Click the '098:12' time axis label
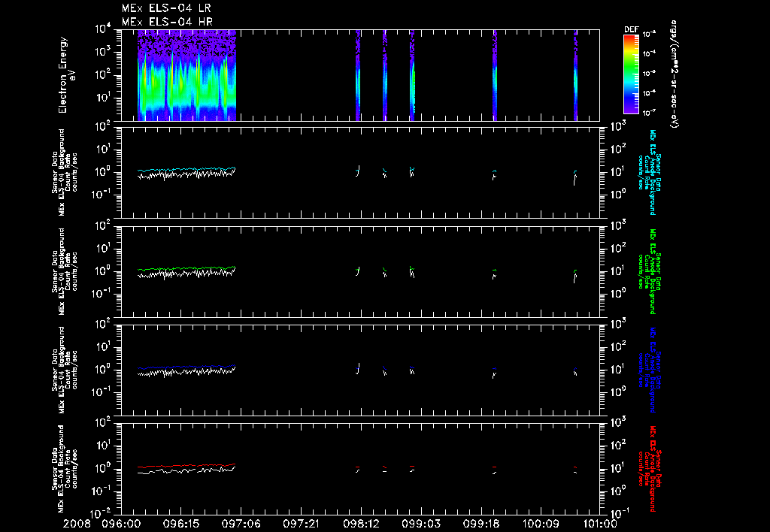The image size is (770, 532). pyautogui.click(x=360, y=524)
